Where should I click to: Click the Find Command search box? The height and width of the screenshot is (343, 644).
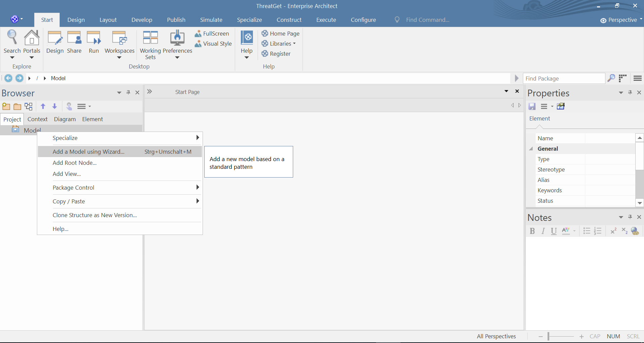[x=428, y=20]
